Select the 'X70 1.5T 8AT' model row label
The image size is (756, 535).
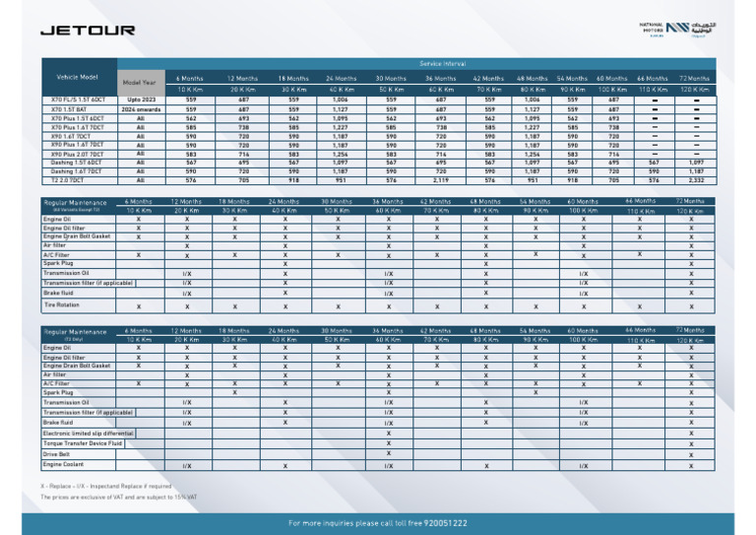[x=69, y=109]
